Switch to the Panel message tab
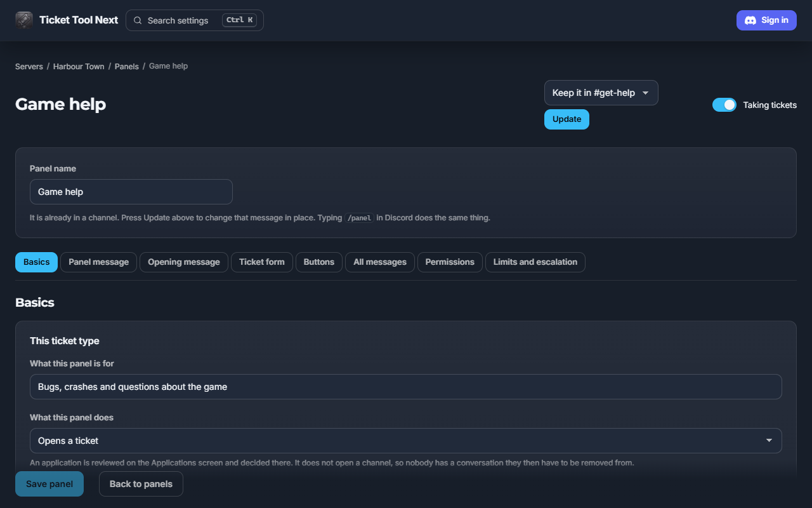The width and height of the screenshot is (812, 508). click(x=98, y=262)
